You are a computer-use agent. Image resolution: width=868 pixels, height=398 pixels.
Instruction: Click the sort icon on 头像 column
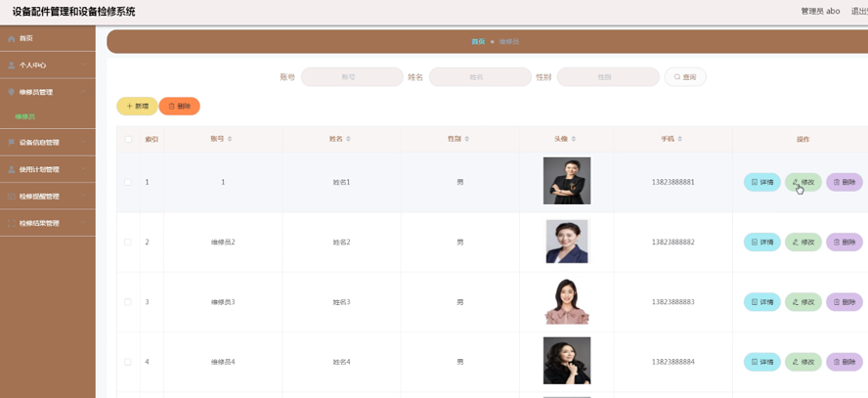[x=574, y=139]
